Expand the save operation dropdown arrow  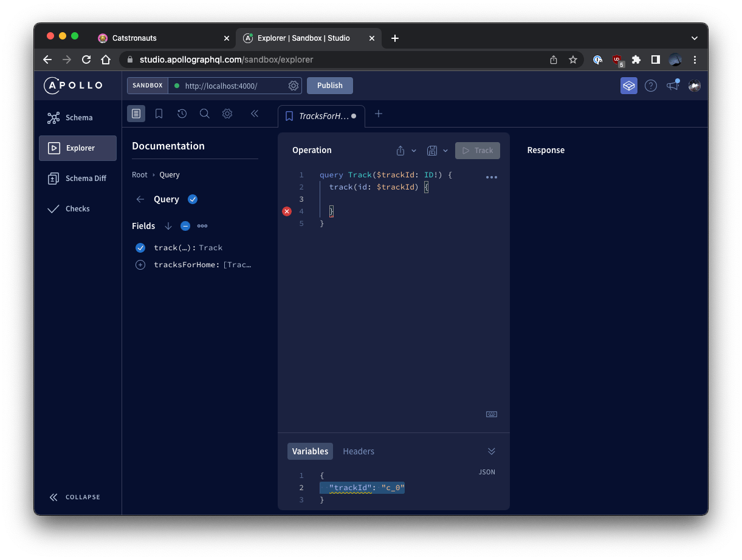(x=445, y=151)
